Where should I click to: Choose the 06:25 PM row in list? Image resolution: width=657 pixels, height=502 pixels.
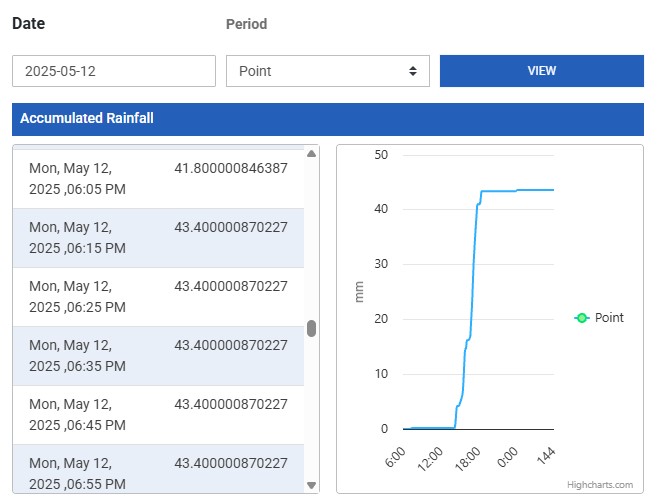pyautogui.click(x=158, y=296)
